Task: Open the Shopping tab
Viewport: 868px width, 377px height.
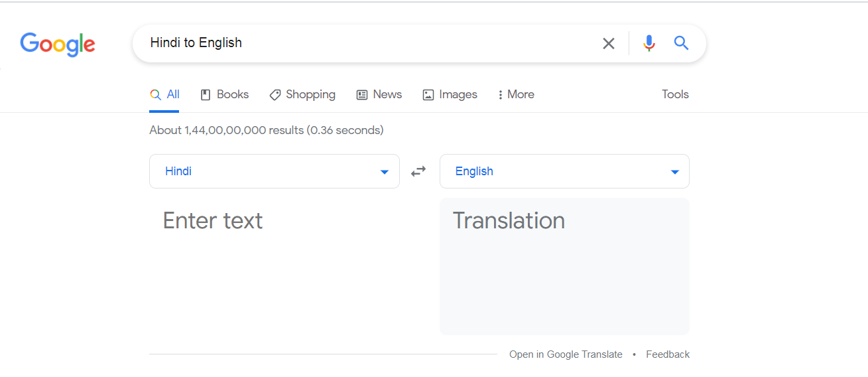Action: point(302,95)
